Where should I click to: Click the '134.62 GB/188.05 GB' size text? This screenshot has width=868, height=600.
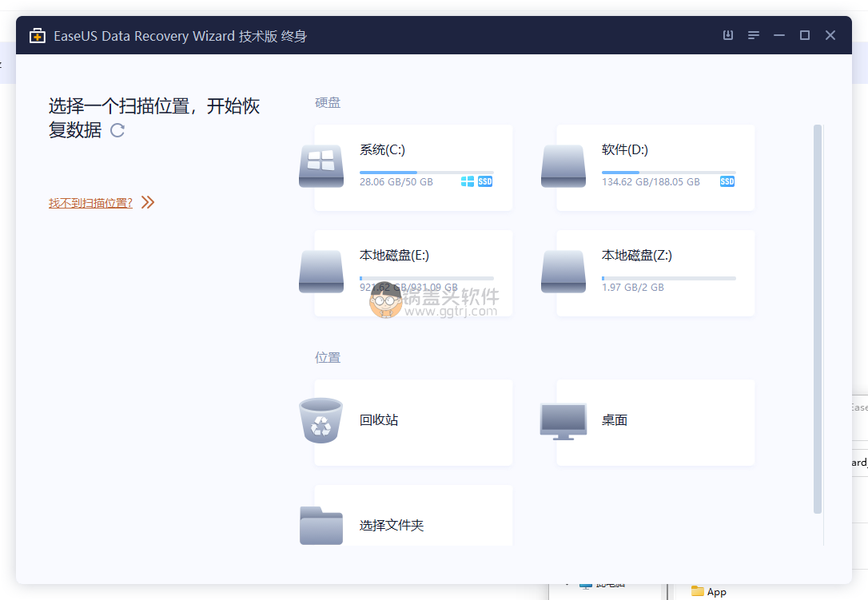tap(651, 181)
